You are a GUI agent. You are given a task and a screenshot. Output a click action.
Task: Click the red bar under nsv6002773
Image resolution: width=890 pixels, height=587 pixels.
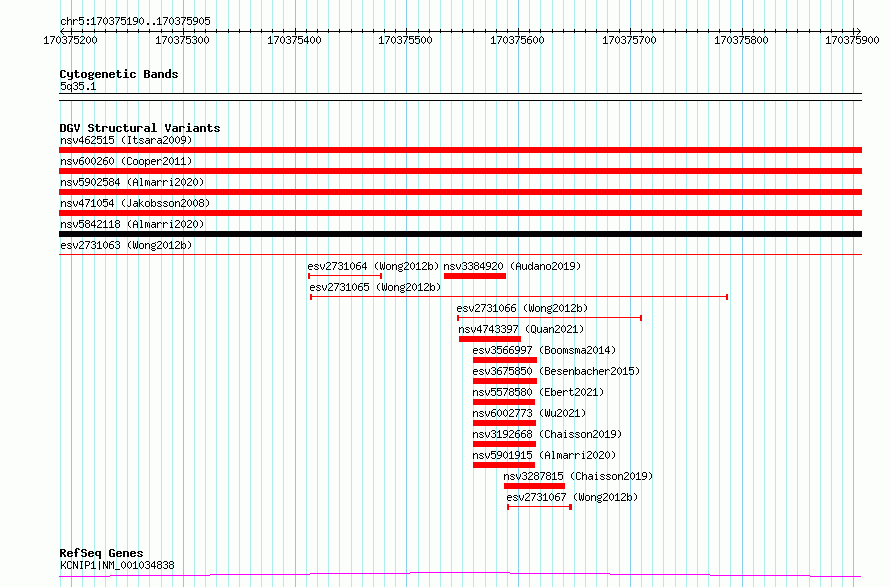point(505,423)
